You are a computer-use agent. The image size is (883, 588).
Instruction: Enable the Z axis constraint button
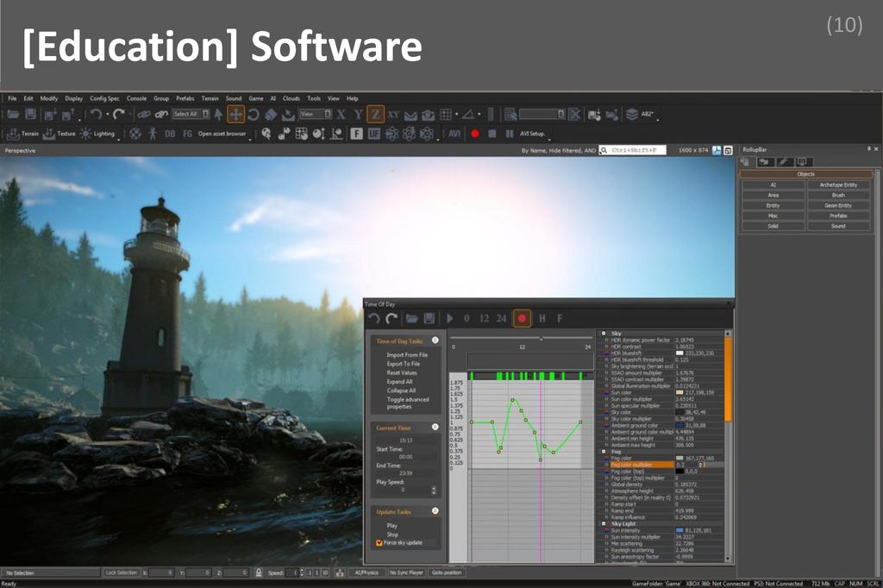[375, 114]
